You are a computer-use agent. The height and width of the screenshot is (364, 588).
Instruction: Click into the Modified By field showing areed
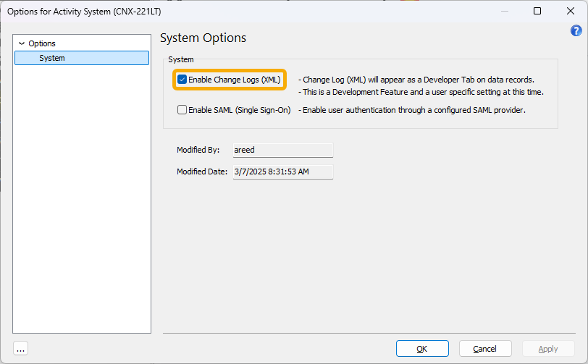[282, 150]
